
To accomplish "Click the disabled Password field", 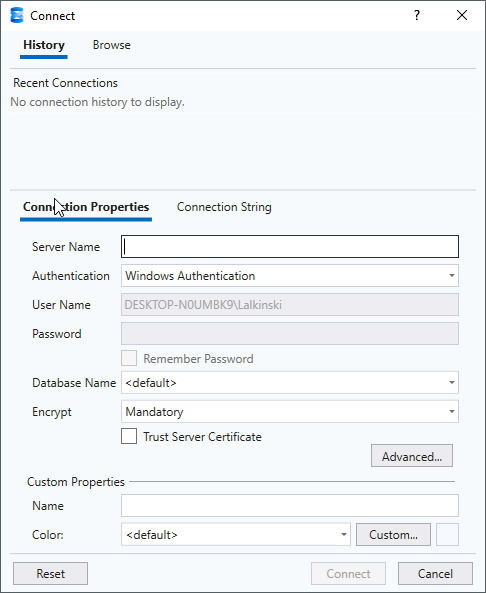I will click(x=290, y=334).
